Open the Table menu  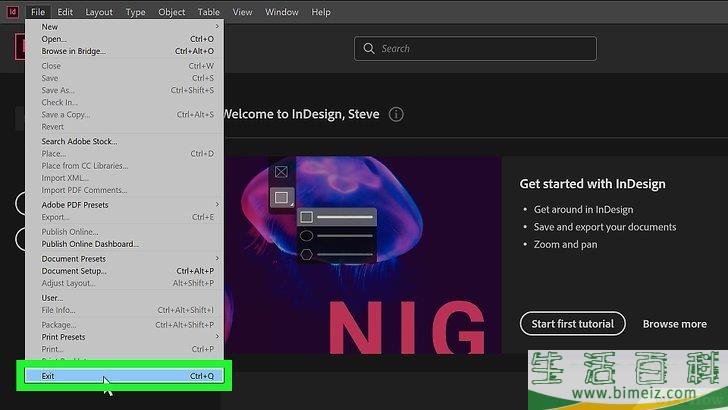pyautogui.click(x=208, y=12)
